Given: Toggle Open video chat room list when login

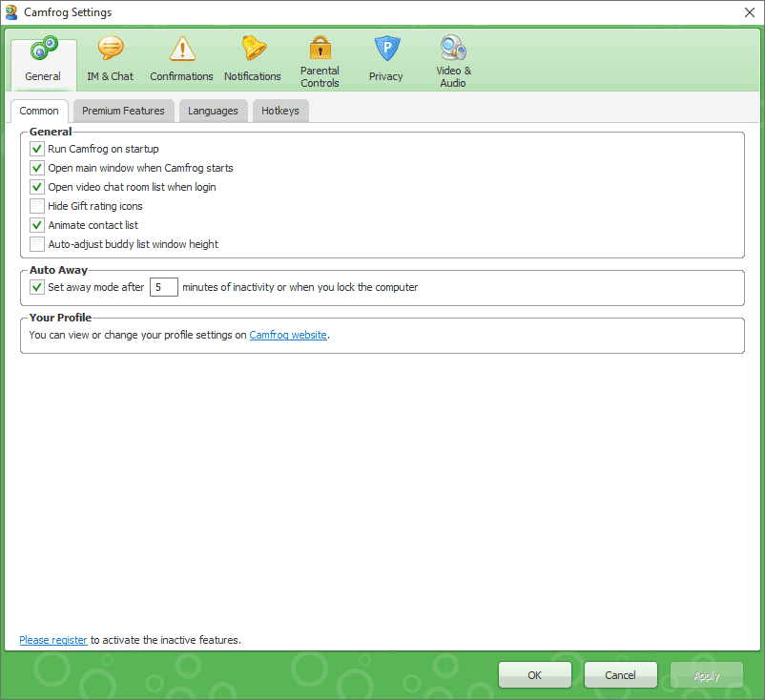Looking at the screenshot, I should pyautogui.click(x=37, y=187).
